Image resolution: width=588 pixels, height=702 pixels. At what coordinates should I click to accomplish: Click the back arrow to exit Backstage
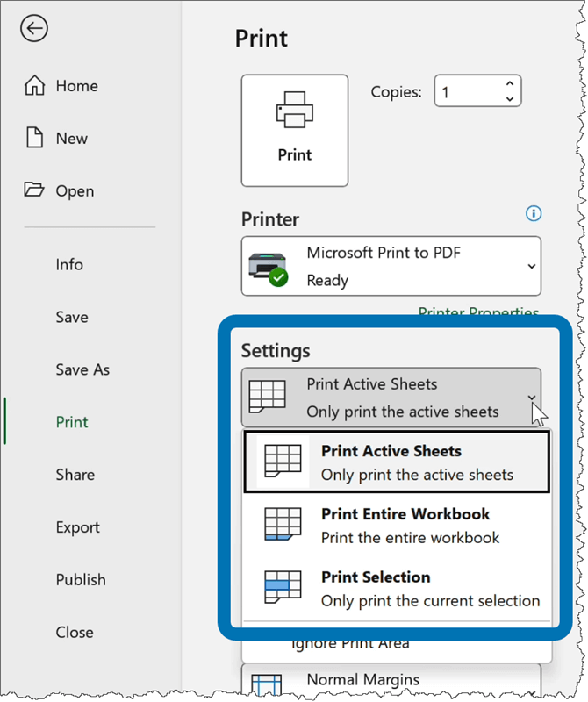click(x=34, y=29)
